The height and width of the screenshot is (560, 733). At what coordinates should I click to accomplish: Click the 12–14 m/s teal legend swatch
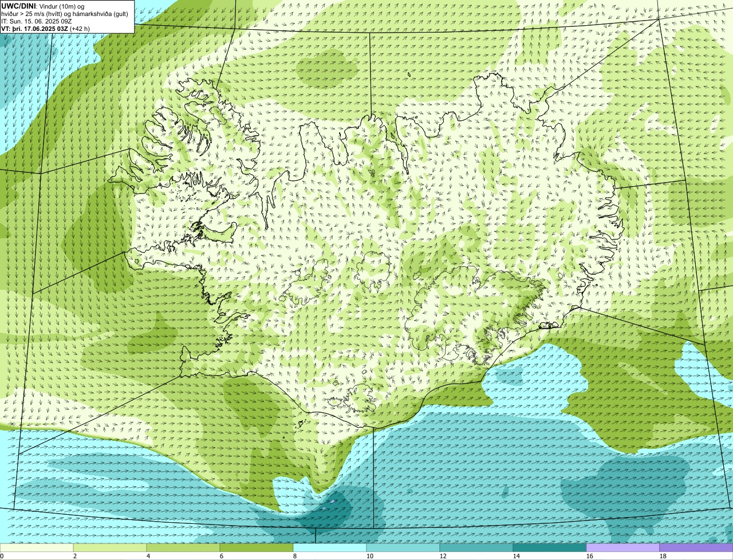coord(476,547)
